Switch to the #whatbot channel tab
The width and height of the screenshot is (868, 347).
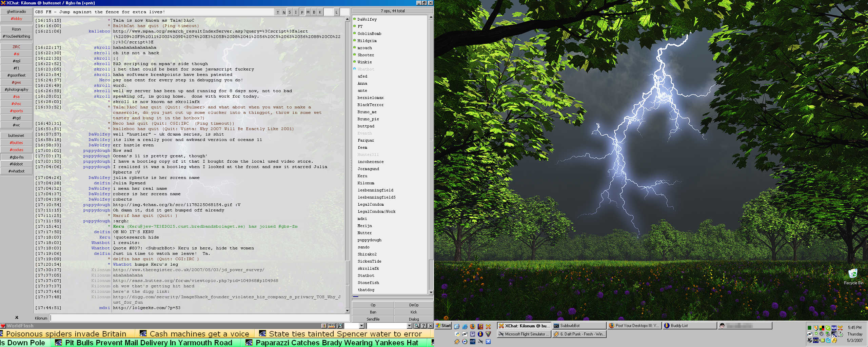coord(16,171)
